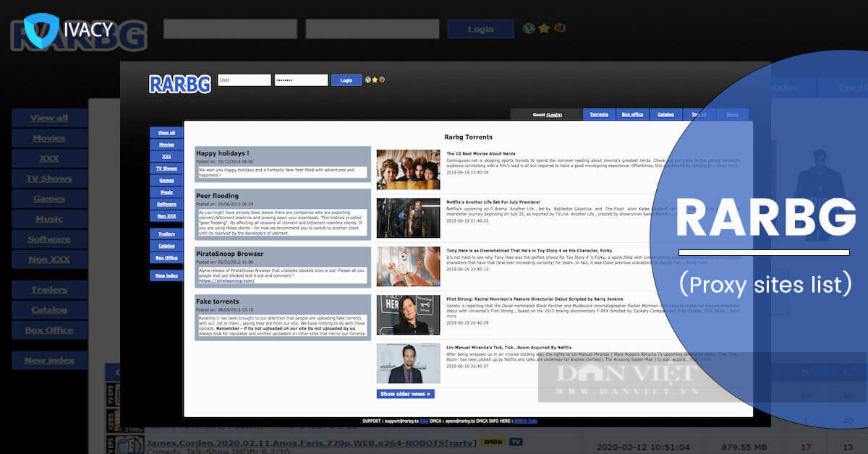This screenshot has width=868, height=454.
Task: Click the IMDB badge on the James Corden row
Action: coord(495,441)
